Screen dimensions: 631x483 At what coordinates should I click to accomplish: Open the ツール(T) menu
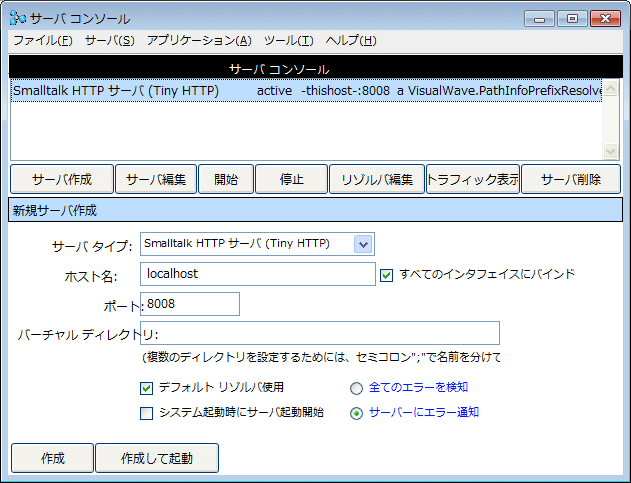point(289,40)
